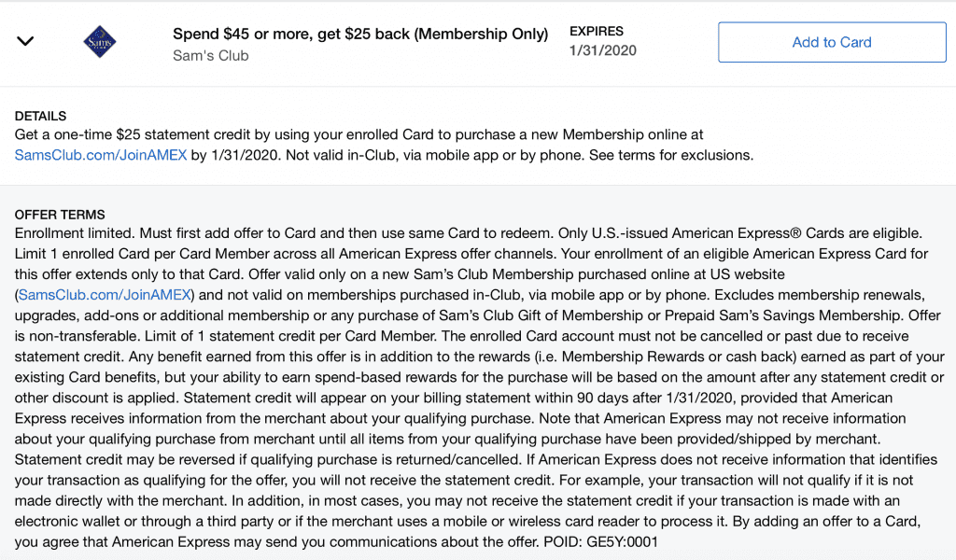
Task: Click the EXPIRES label
Action: pyautogui.click(x=597, y=31)
